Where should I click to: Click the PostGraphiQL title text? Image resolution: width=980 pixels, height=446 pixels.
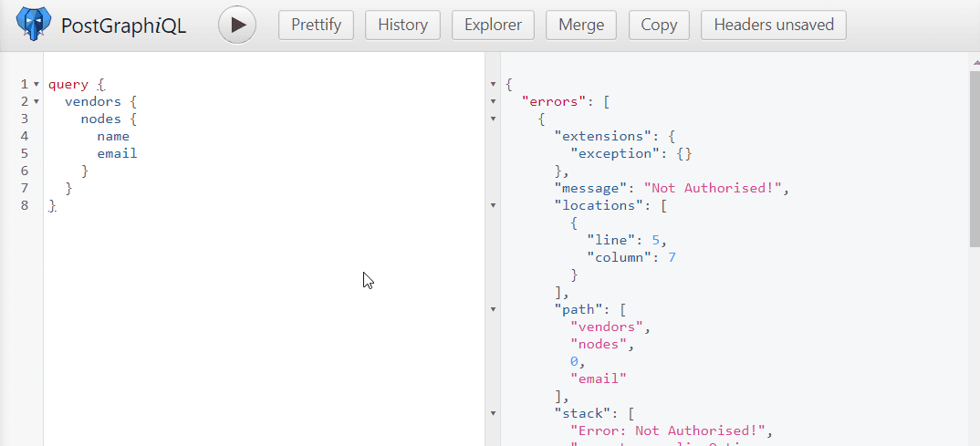124,26
